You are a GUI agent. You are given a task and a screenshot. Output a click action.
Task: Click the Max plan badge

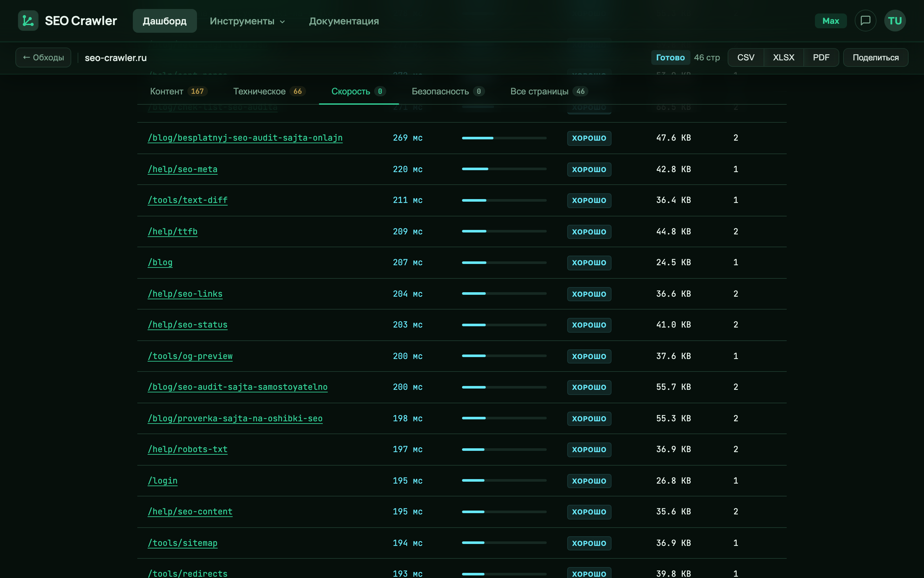pyautogui.click(x=830, y=21)
